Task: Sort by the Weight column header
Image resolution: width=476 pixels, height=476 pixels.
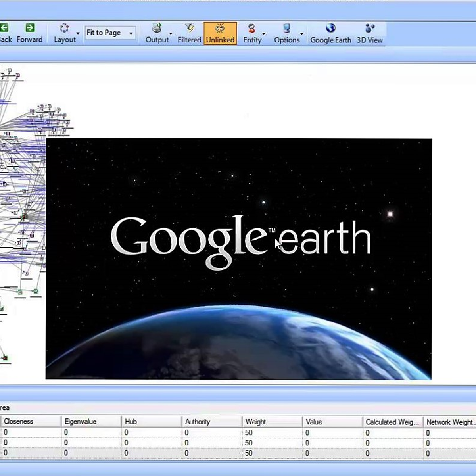Action: 272,421
